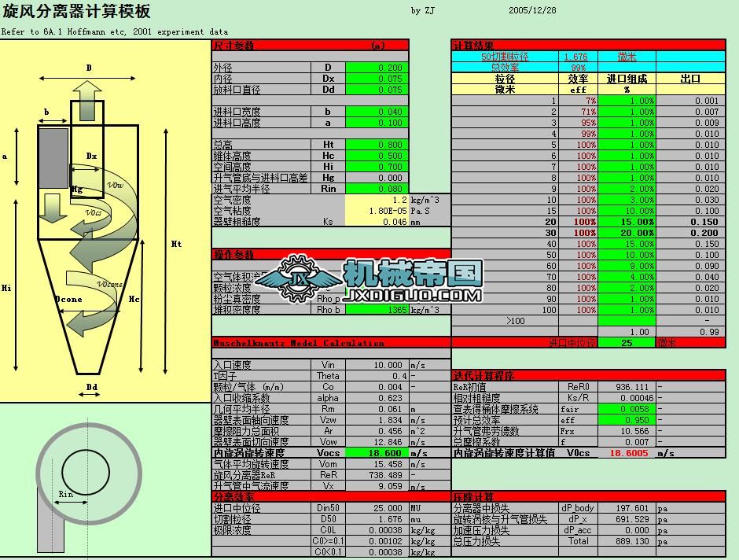Image resolution: width=739 pixels, height=560 pixels.
Task: Click the 操作参数 red section header
Action: coord(331,255)
